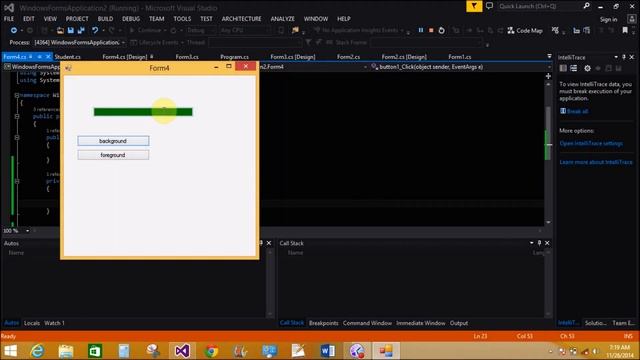Click Learn more about IntelliTrace link
Image resolution: width=640 pixels, height=360 pixels.
pyautogui.click(x=596, y=162)
